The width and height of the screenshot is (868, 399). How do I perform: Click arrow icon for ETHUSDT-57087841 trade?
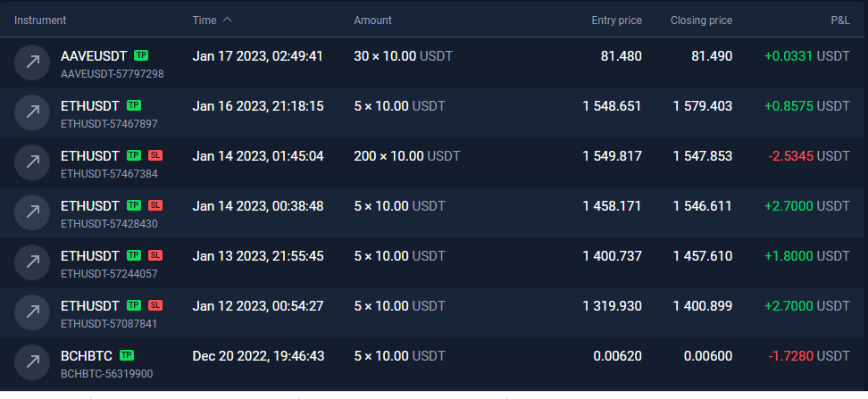[x=32, y=312]
